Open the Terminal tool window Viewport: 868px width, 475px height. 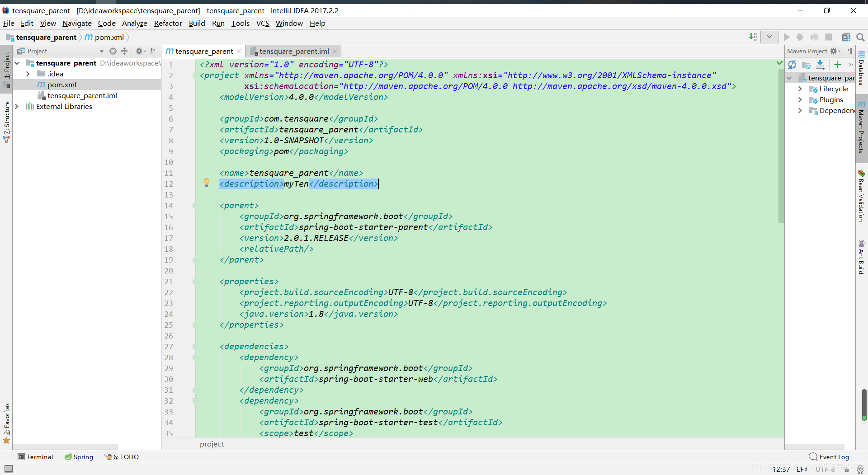click(x=35, y=457)
